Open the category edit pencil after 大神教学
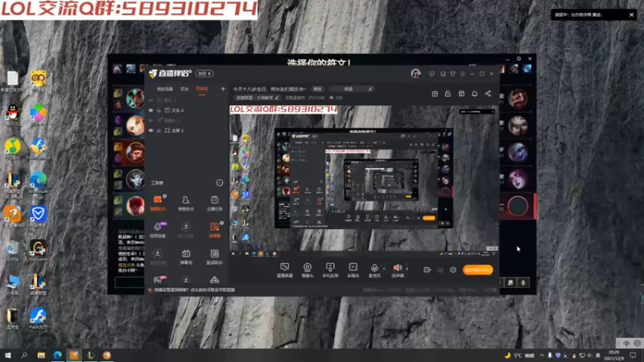 pyautogui.click(x=277, y=97)
